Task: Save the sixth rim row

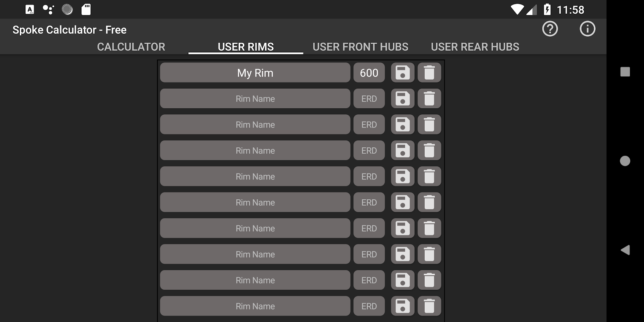Action: [x=402, y=202]
